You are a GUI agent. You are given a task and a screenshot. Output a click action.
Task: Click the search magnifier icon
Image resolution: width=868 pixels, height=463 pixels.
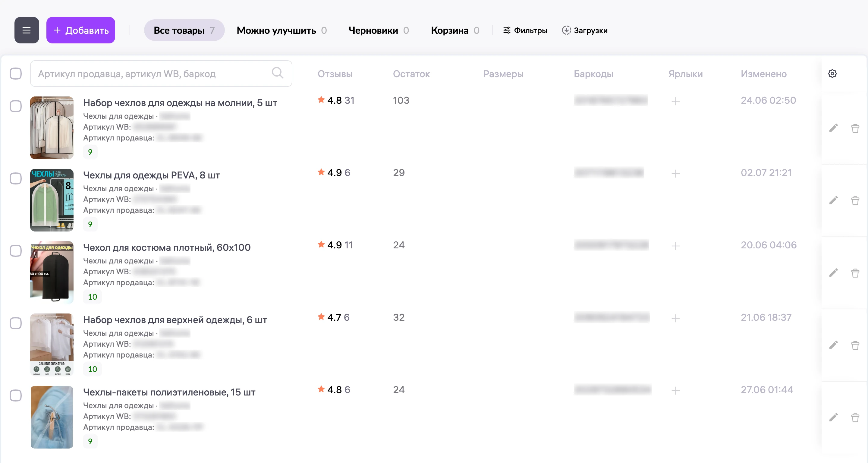[x=278, y=73]
